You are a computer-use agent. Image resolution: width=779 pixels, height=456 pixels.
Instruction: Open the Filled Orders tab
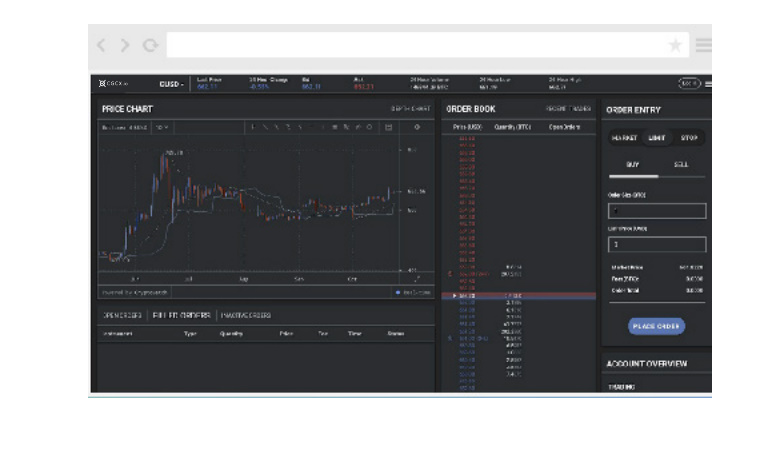click(x=182, y=315)
